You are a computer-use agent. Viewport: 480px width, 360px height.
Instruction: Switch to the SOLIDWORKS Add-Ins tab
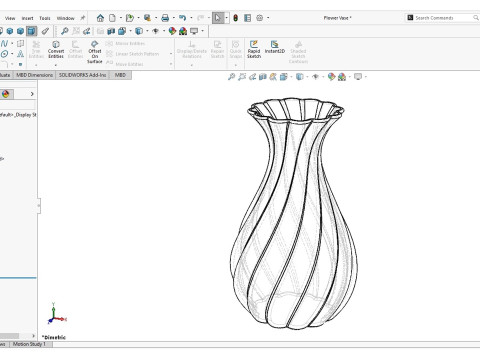pos(82,75)
